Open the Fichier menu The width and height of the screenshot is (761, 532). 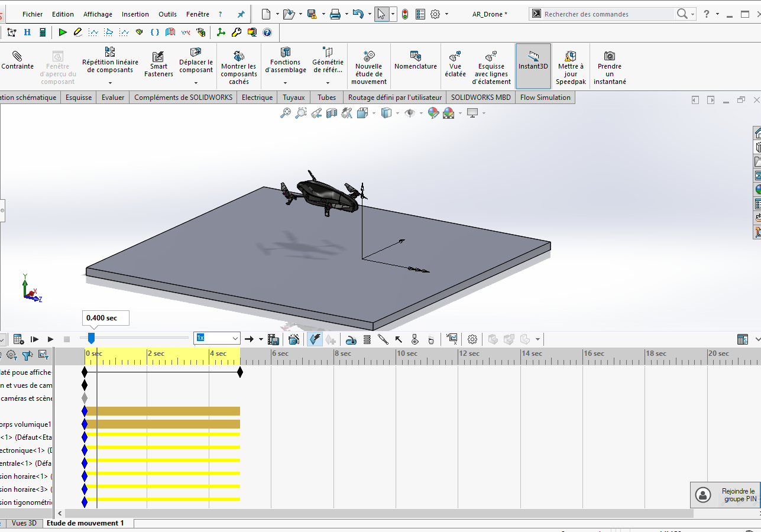33,14
